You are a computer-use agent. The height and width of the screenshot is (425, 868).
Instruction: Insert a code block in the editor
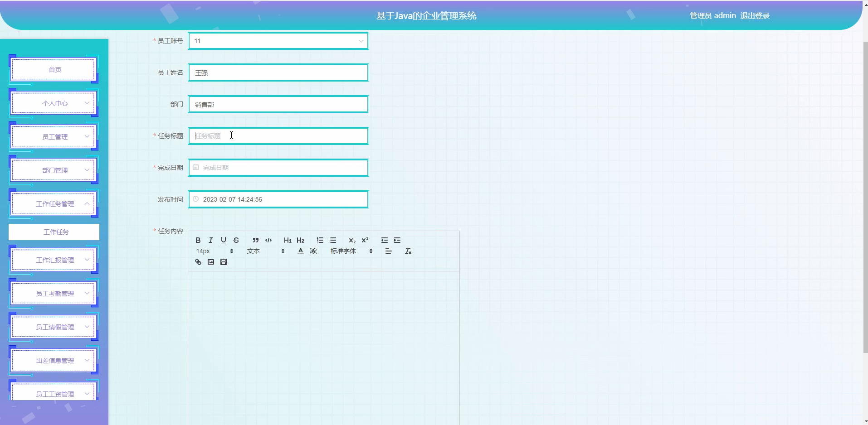click(x=268, y=240)
